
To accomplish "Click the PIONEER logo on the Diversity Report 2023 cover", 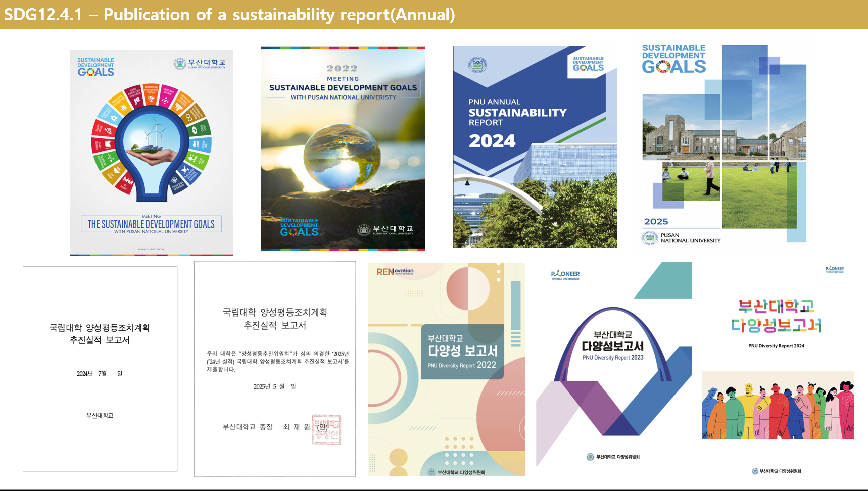I will tap(565, 275).
